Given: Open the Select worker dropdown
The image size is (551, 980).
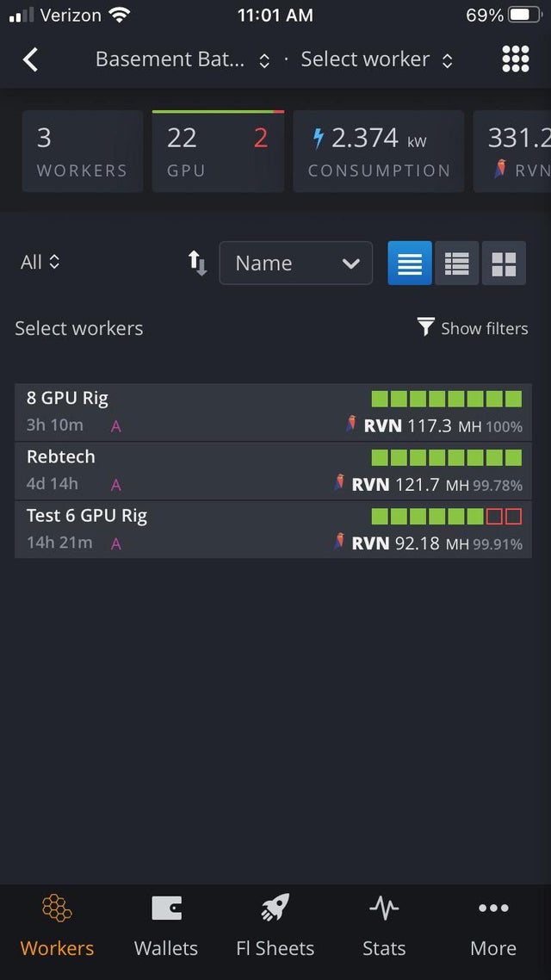Looking at the screenshot, I should 377,59.
